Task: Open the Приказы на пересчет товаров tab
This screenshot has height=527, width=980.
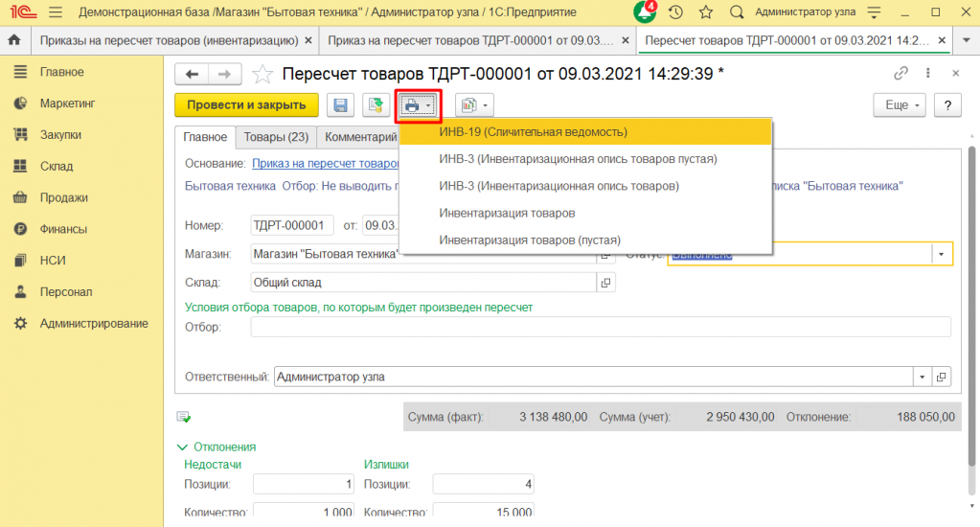Action: (169, 40)
